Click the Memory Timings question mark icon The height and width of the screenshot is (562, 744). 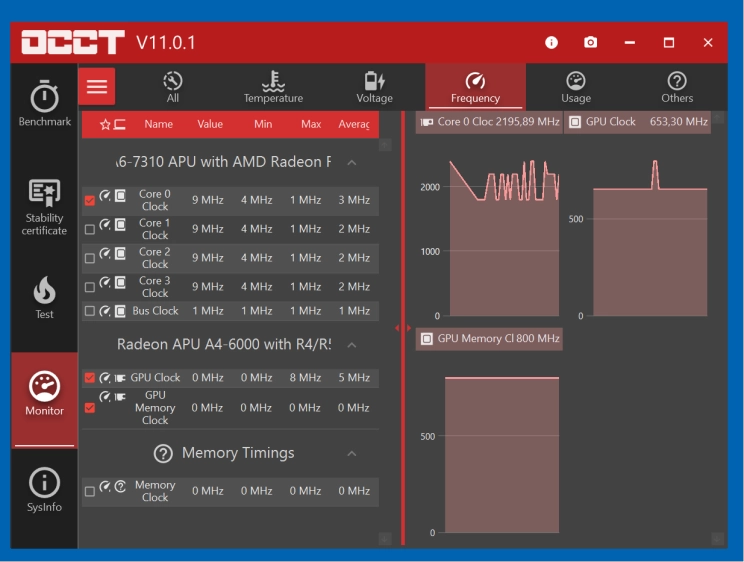tap(163, 453)
